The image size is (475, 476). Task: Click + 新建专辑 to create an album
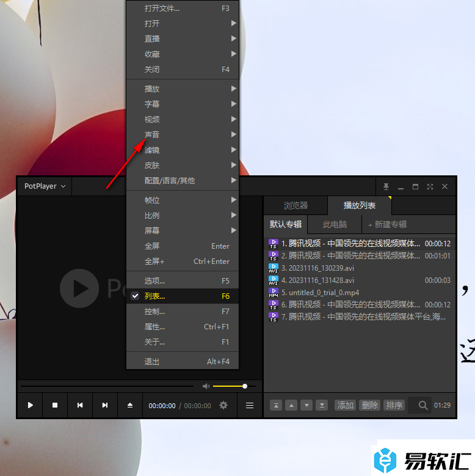[x=387, y=224]
